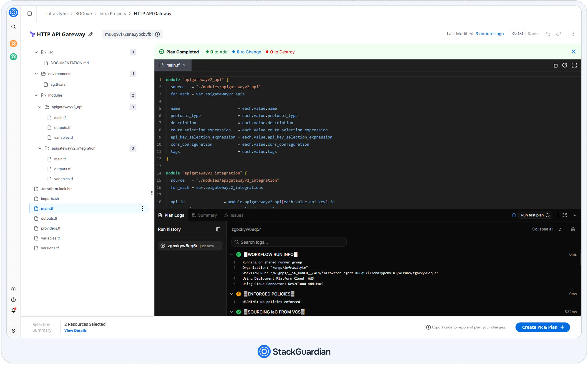Collapse the modules folder

coord(36,95)
